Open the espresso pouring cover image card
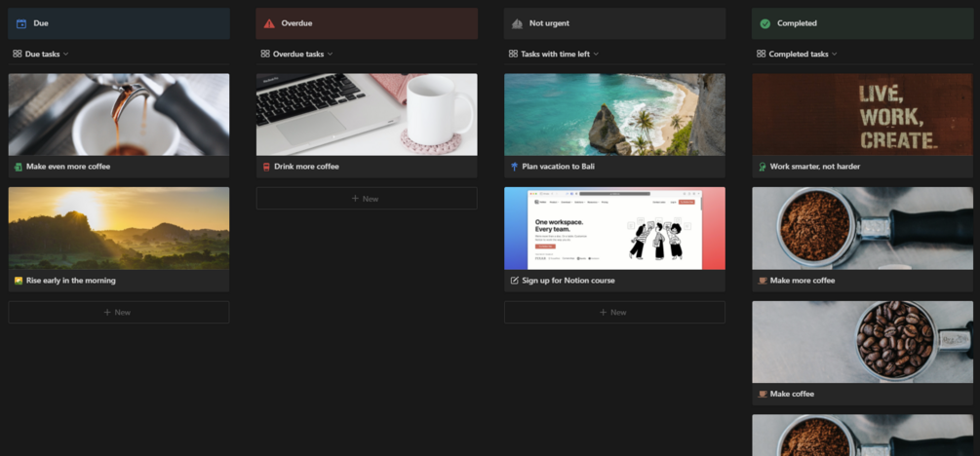The image size is (980, 456). (x=119, y=115)
